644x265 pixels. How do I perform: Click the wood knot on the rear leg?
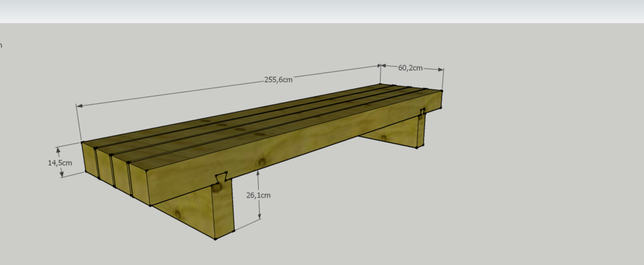(x=384, y=136)
